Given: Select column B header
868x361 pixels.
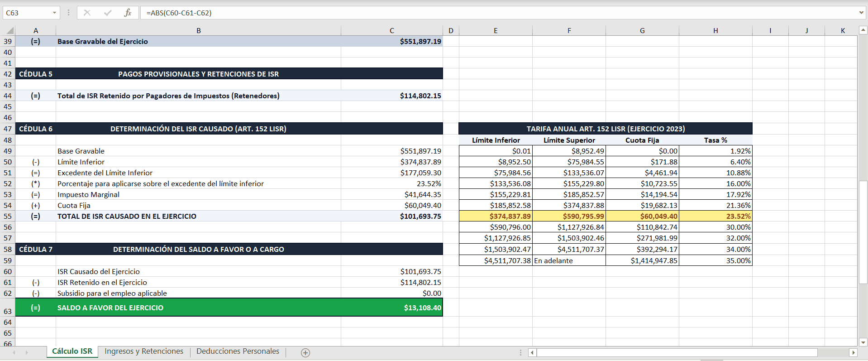Looking at the screenshot, I should pyautogui.click(x=199, y=31).
